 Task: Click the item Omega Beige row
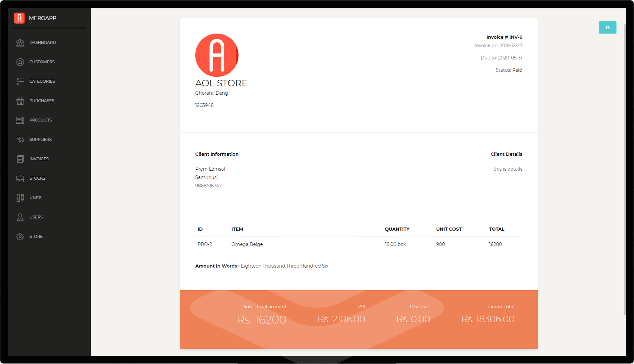pyautogui.click(x=247, y=244)
